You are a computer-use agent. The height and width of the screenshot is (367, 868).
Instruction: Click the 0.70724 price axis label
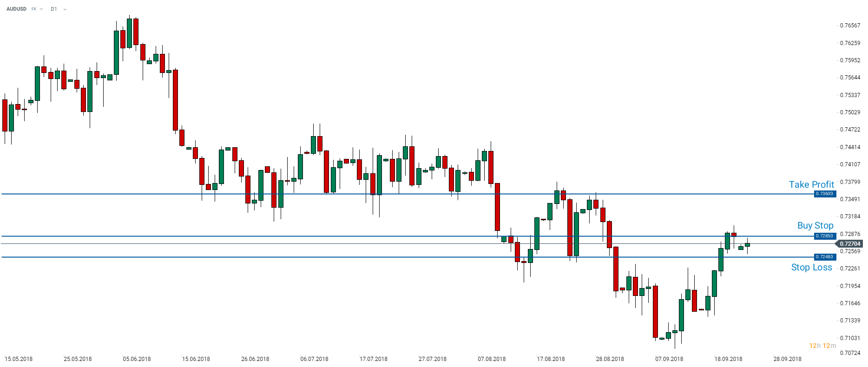[850, 353]
